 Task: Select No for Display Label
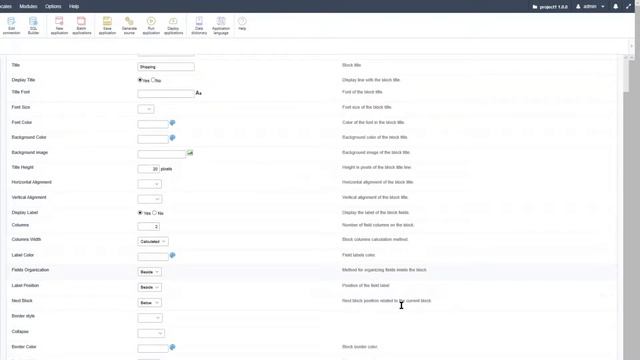(154, 213)
